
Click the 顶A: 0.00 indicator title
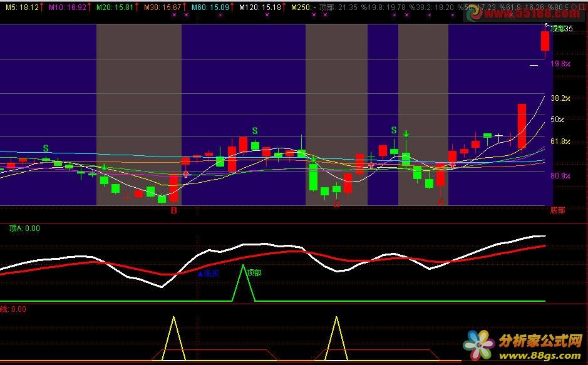(x=24, y=229)
